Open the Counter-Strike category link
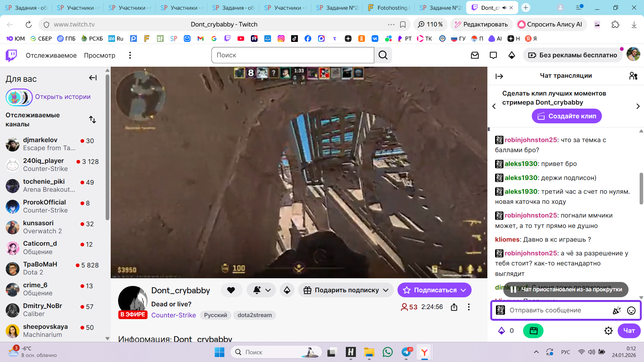644x362 pixels. click(173, 315)
